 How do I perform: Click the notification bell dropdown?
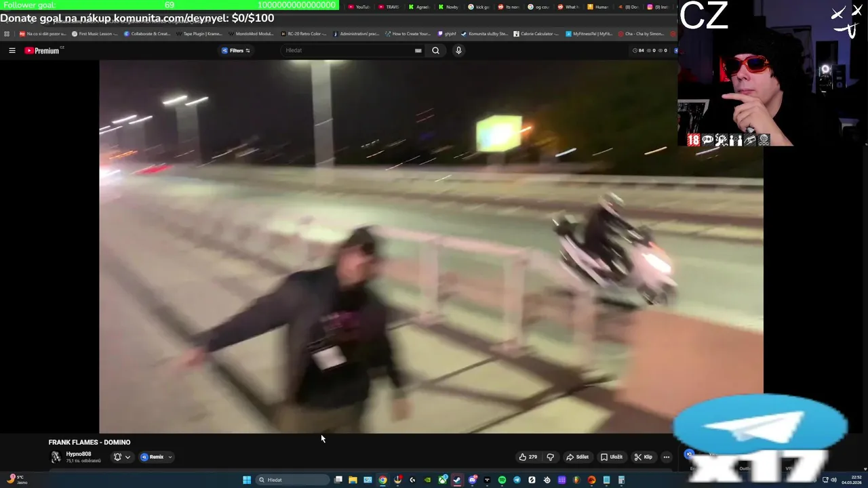pyautogui.click(x=121, y=457)
